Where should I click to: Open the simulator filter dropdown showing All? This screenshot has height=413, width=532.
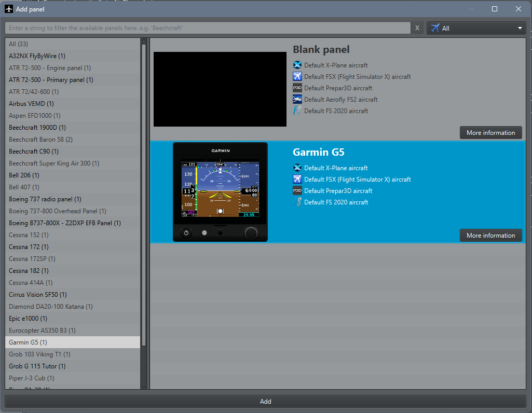click(x=476, y=29)
